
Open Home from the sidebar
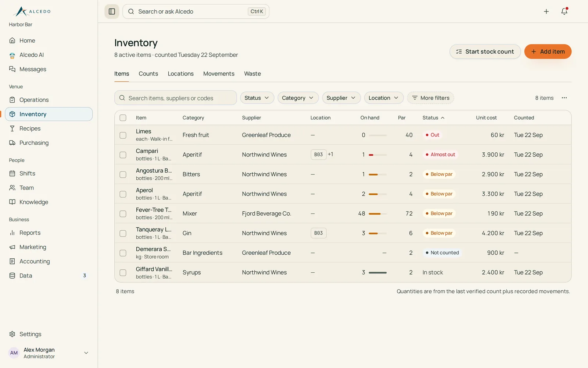(x=49, y=40)
